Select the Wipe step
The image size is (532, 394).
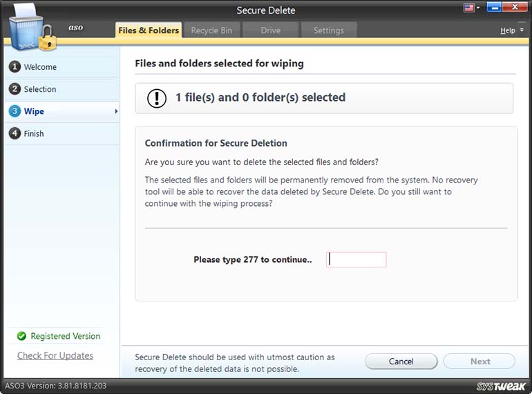(34, 111)
